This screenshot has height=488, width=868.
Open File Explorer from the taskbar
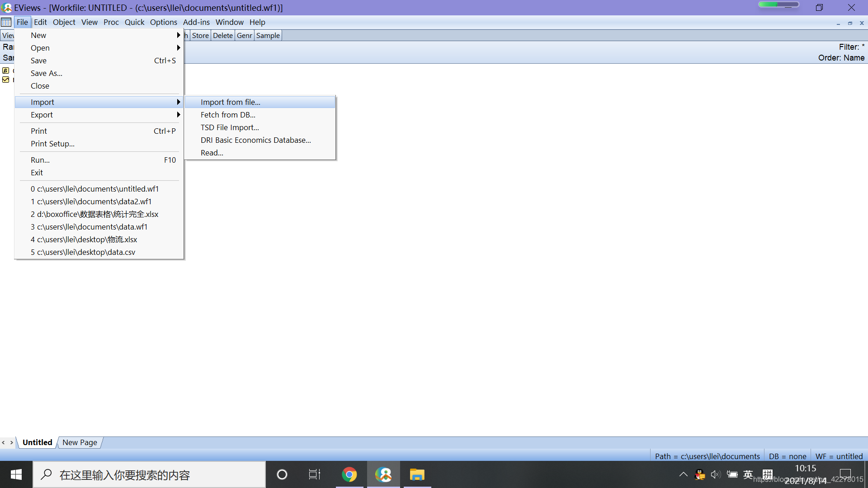coord(417,474)
